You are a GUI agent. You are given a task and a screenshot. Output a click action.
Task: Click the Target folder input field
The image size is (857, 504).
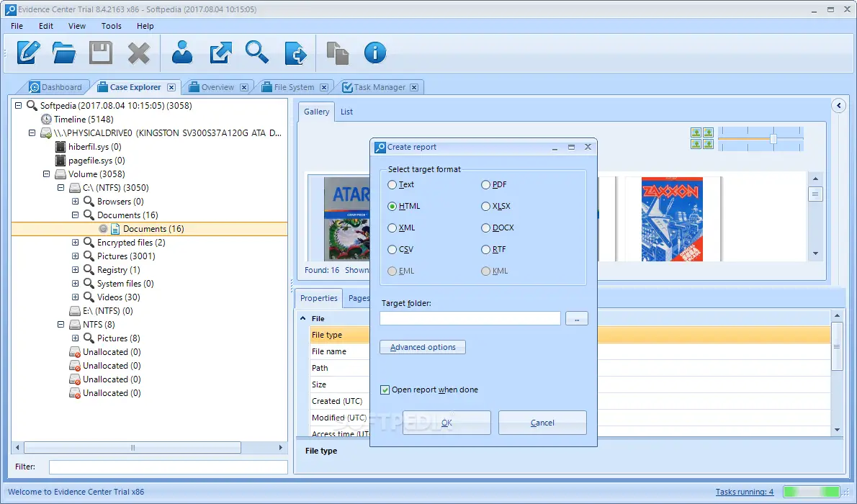pyautogui.click(x=470, y=318)
